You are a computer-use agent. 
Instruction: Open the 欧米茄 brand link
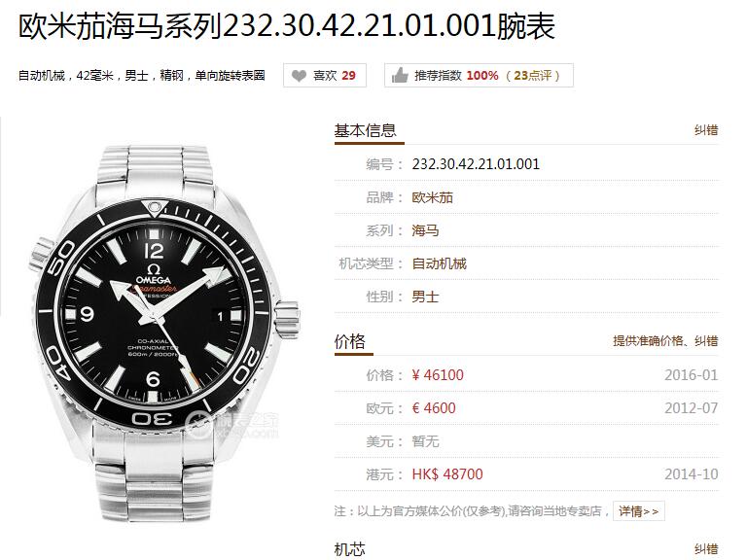tap(433, 197)
